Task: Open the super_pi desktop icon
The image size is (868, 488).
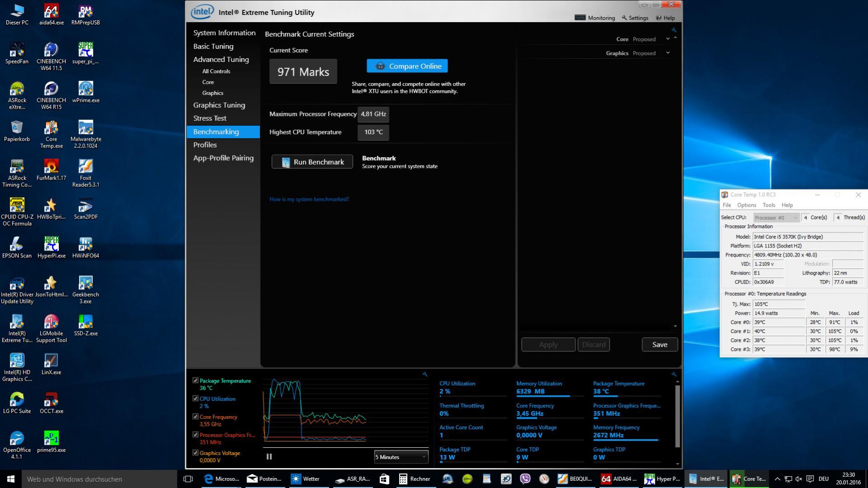Action: [86, 53]
